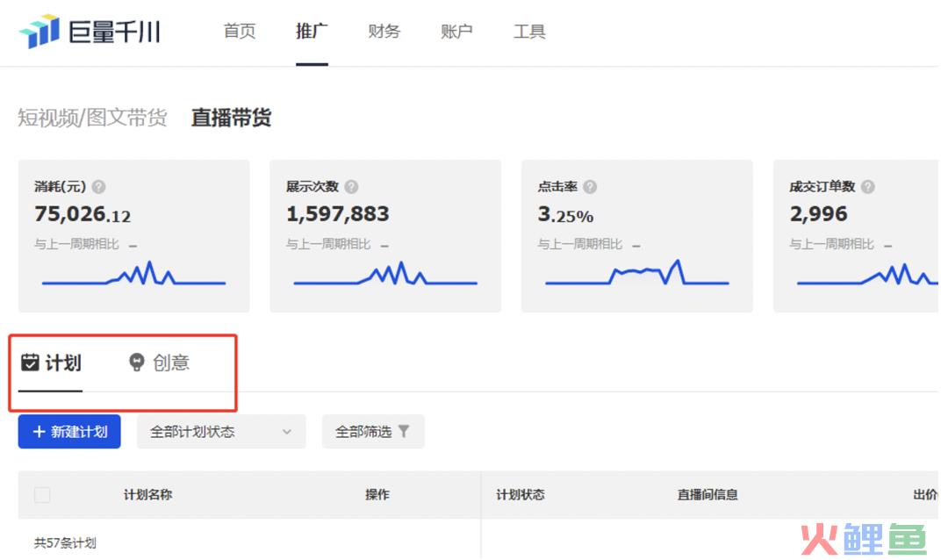
Task: Click the 操作 column header
Action: click(x=377, y=495)
